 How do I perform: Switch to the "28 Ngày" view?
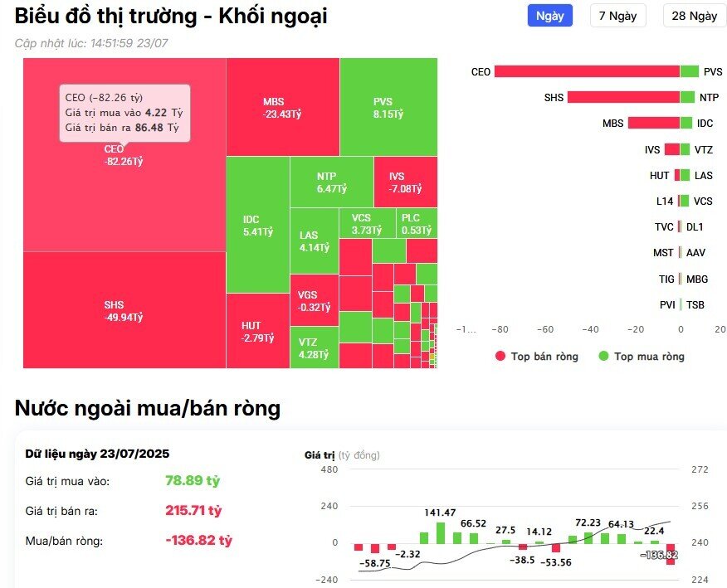click(693, 15)
